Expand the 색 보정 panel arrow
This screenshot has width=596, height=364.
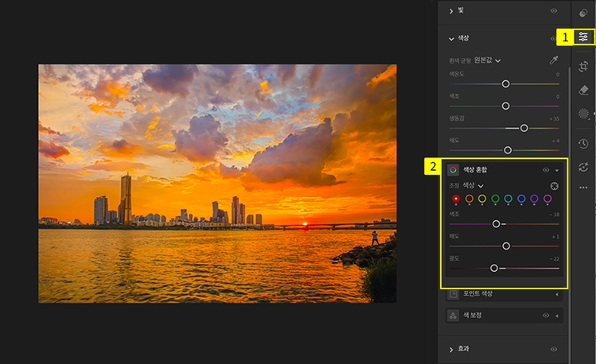[x=557, y=316]
